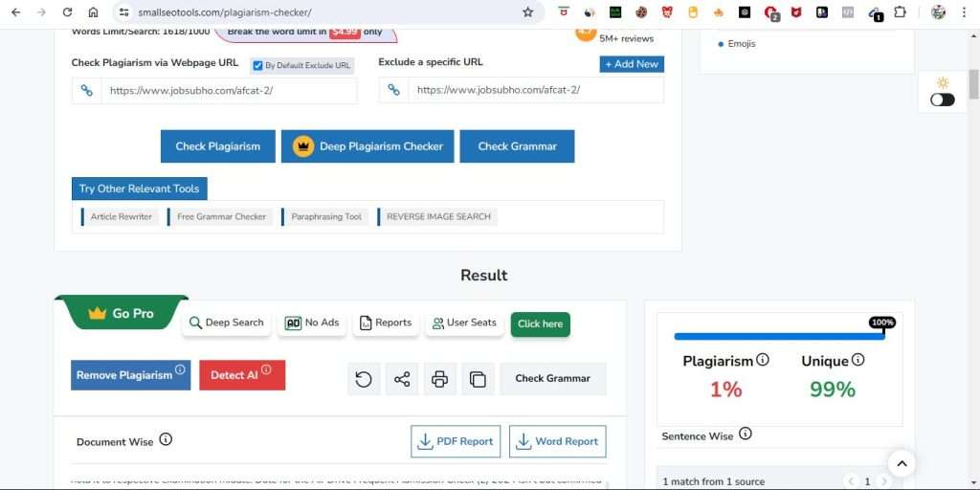Click info icon next to Plagiarism
The image size is (980, 490).
(763, 360)
